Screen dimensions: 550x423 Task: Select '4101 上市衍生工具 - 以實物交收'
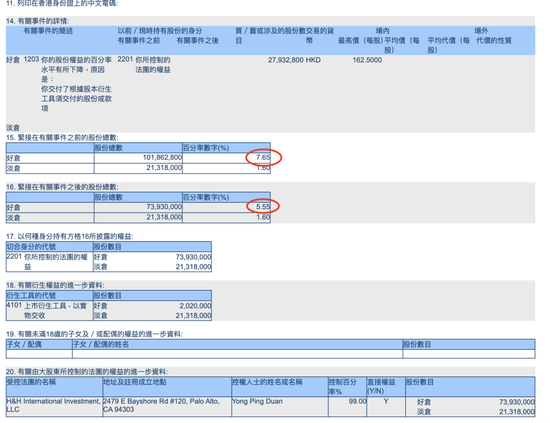[x=46, y=310]
